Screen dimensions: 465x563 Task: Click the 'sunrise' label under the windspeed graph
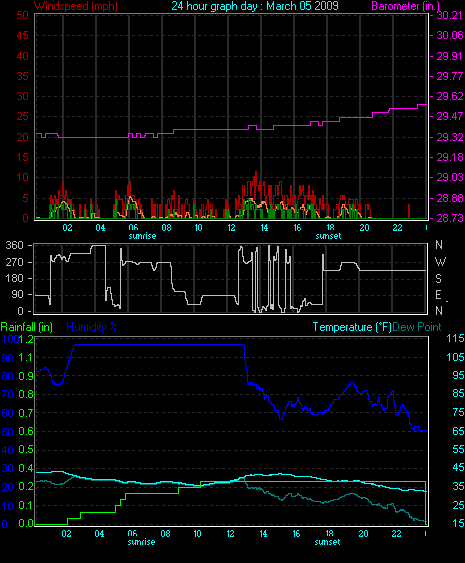point(142,236)
